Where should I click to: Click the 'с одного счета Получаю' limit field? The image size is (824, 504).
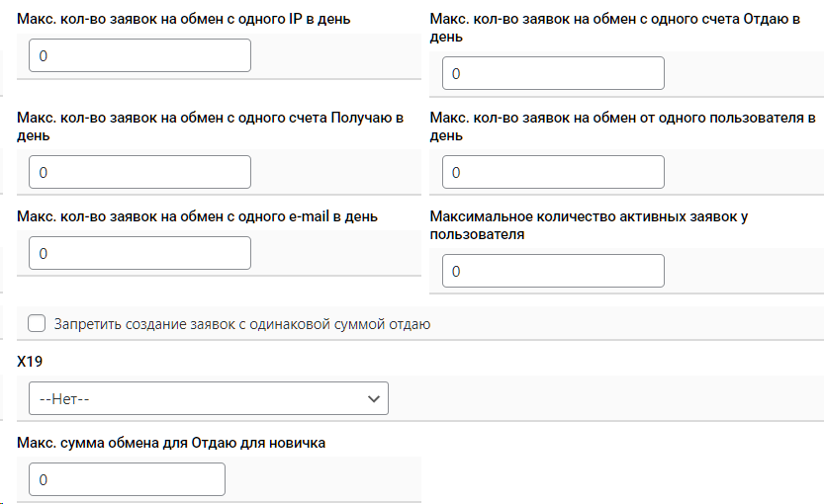(139, 173)
